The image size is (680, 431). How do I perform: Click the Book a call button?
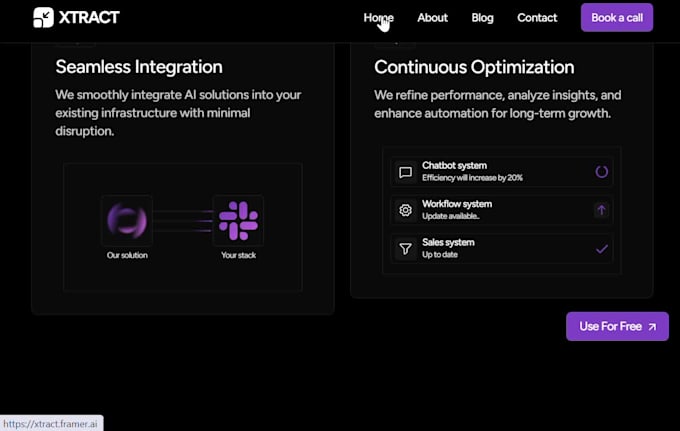pos(617,17)
